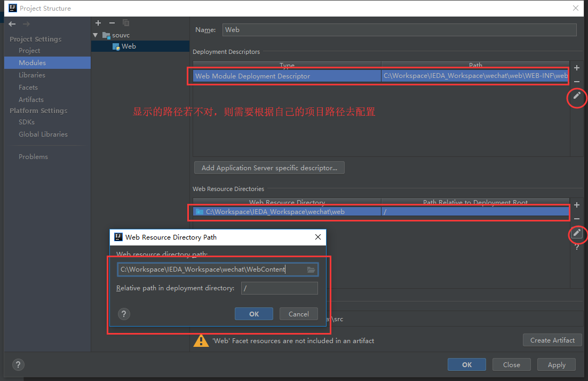Image resolution: width=588 pixels, height=381 pixels.
Task: Open the Facets section
Action: coord(28,88)
